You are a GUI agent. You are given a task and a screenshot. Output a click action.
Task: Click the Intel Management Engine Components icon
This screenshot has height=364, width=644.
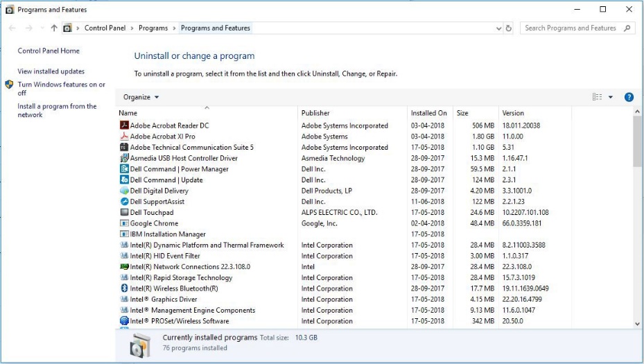(x=124, y=310)
